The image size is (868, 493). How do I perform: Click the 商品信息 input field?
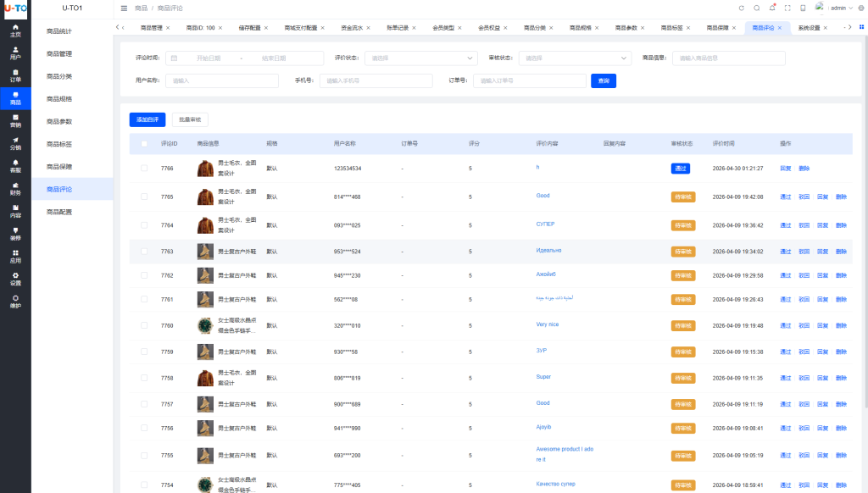[728, 58]
